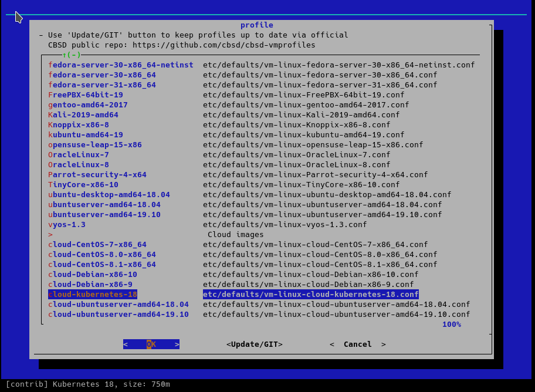Viewport: 535px width, 392px height.
Task: Click the scroll-up indicator above the list
Action: pos(72,55)
